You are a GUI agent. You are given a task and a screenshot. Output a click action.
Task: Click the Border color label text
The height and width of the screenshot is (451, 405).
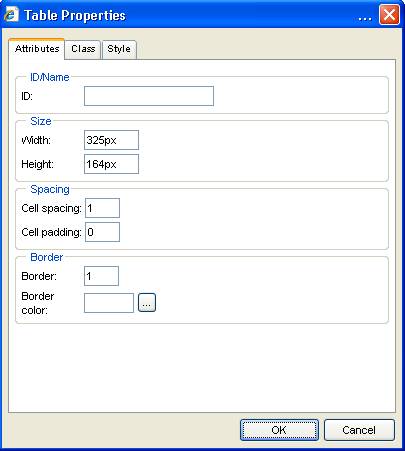click(37, 303)
